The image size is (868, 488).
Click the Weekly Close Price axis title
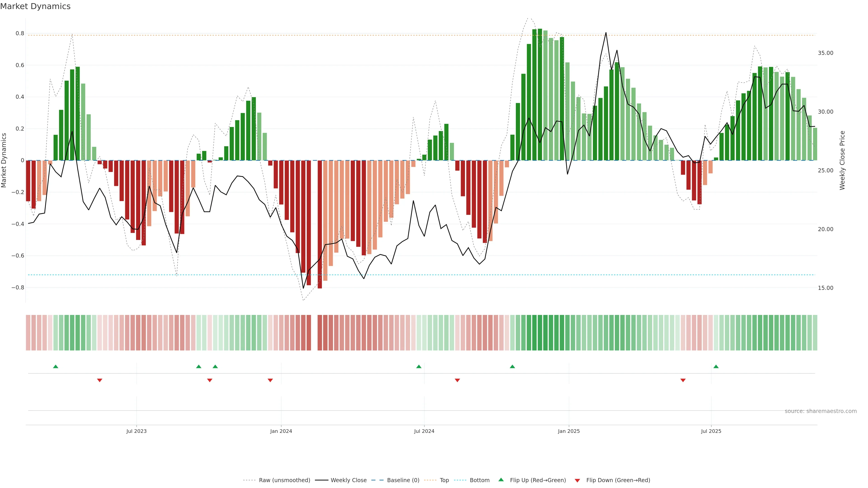coord(842,160)
